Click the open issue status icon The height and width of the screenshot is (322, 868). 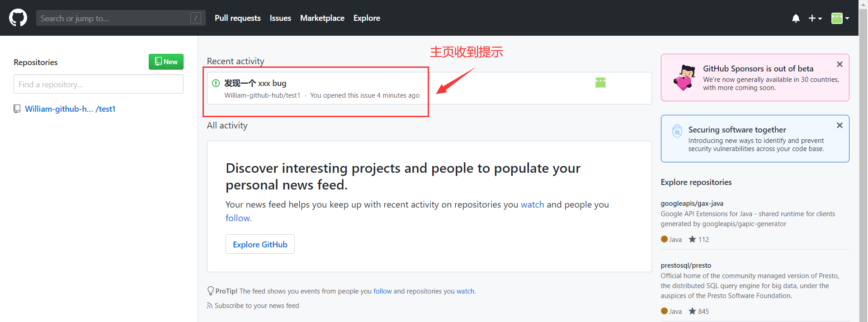[x=216, y=83]
